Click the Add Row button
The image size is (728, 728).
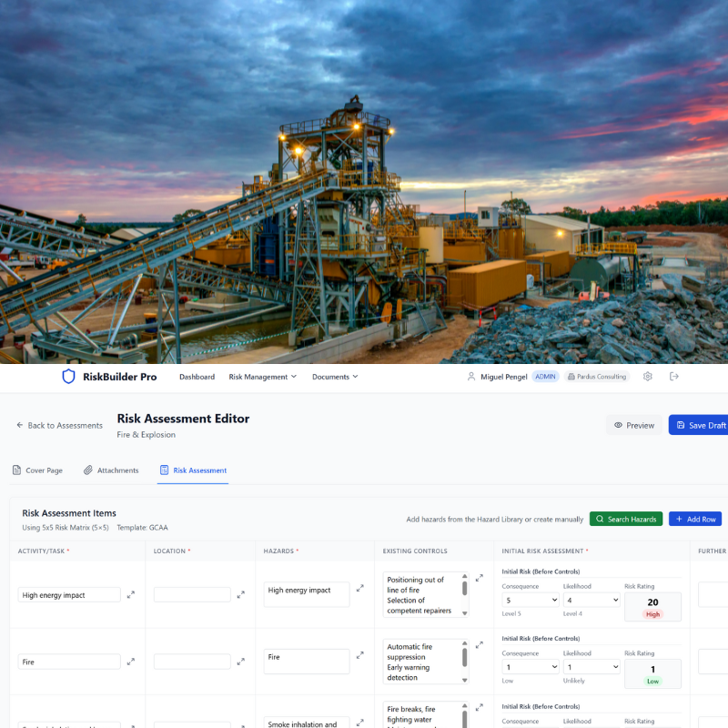pyautogui.click(x=695, y=519)
